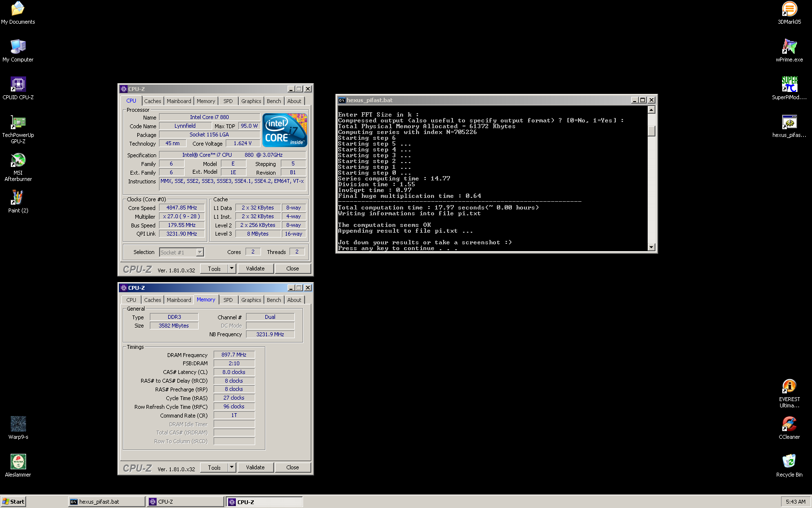Switch to hexus_pifast.bat taskbar button
The image size is (812, 508).
pos(107,502)
